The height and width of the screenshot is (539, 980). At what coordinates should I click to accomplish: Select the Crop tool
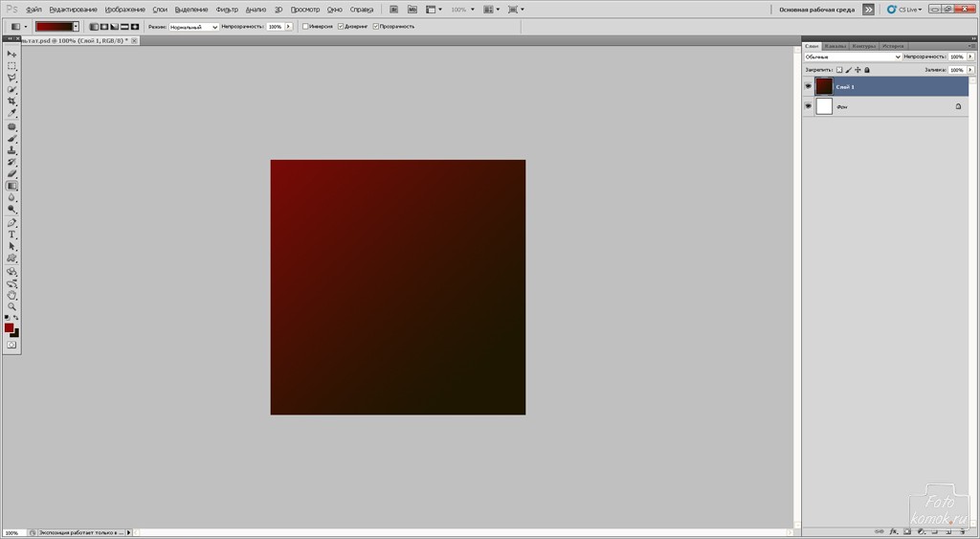(x=11, y=101)
